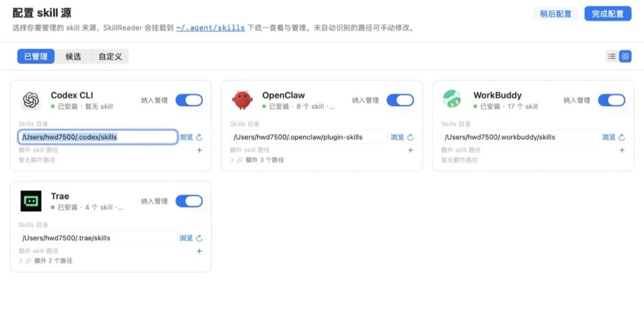Screen dimensions: 644x334
Task: Click 暂无额外路径 text in WorkBuddy card
Action: click(460, 160)
